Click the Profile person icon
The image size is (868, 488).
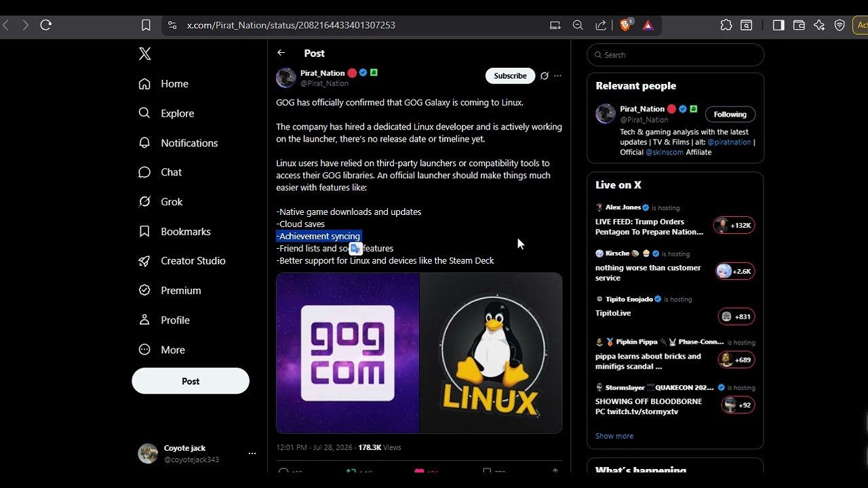pos(144,320)
